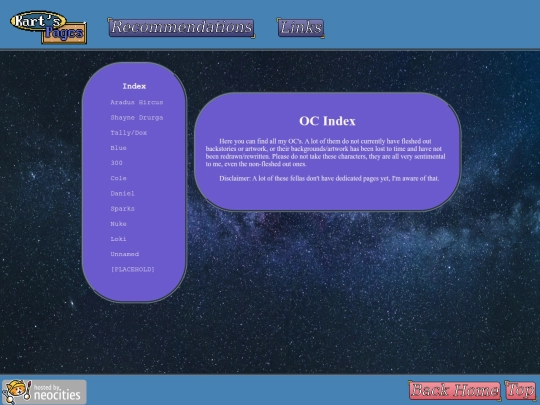Click the Back Home button
Screen dimensions: 540x405
[x=455, y=390]
